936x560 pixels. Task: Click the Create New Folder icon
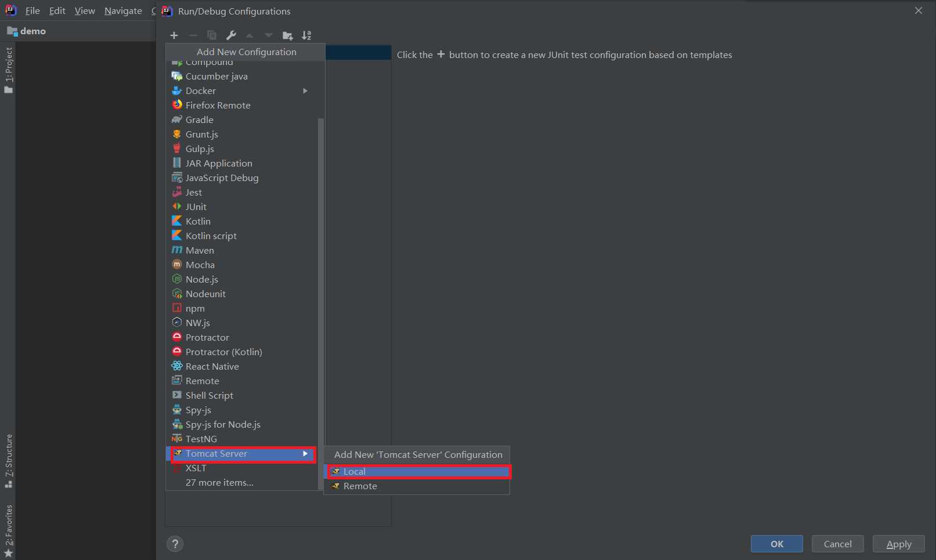(x=287, y=35)
